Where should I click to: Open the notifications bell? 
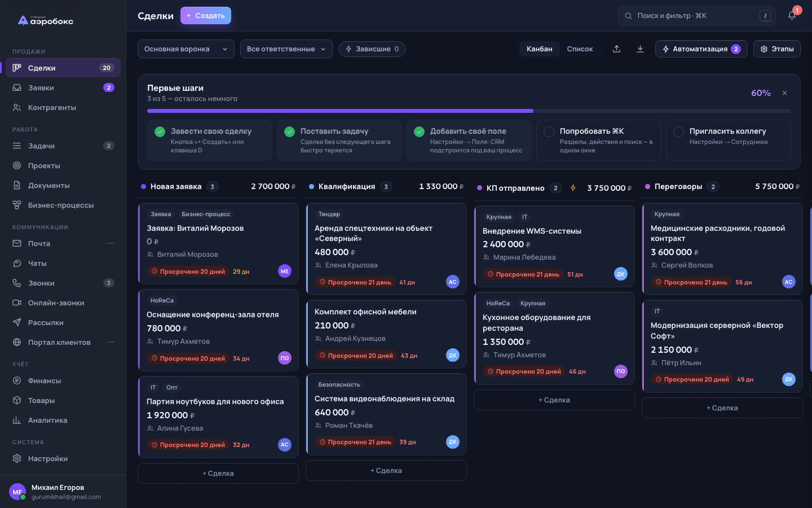pos(792,16)
